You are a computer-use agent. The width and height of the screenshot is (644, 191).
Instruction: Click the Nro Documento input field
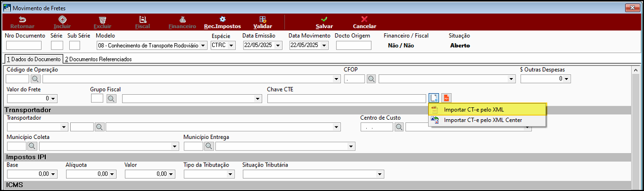pos(24,45)
